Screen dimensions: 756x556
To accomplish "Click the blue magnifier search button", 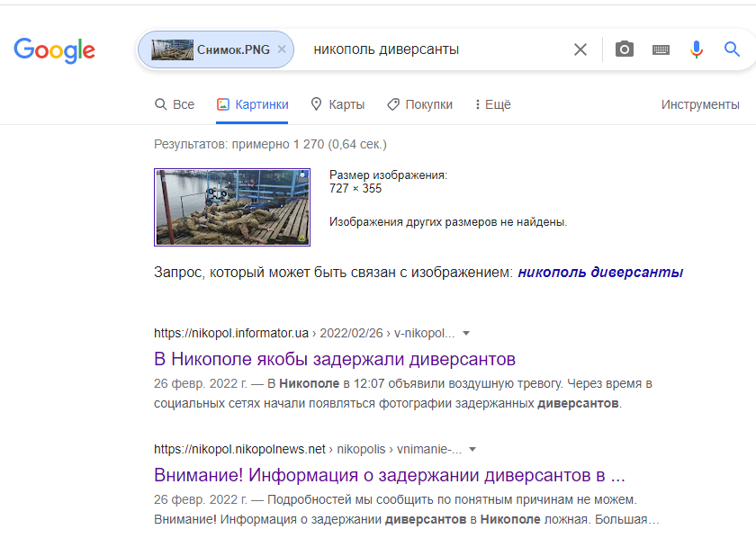I will pos(732,49).
